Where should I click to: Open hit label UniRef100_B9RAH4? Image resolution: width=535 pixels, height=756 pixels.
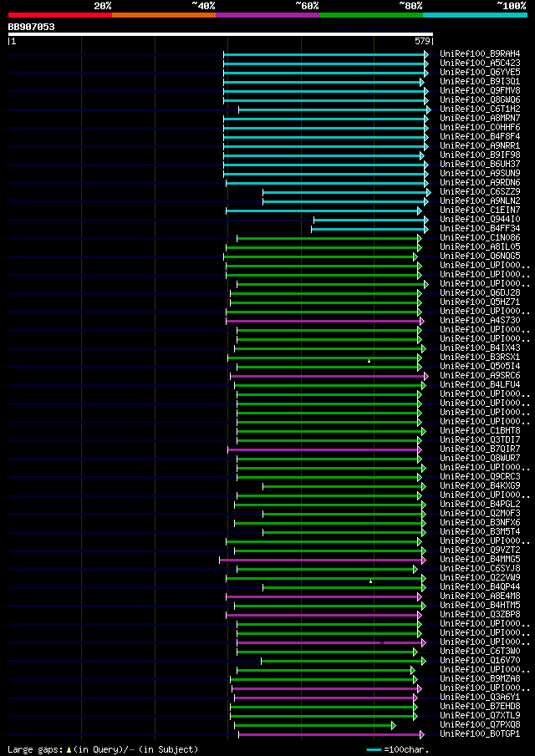(480, 54)
